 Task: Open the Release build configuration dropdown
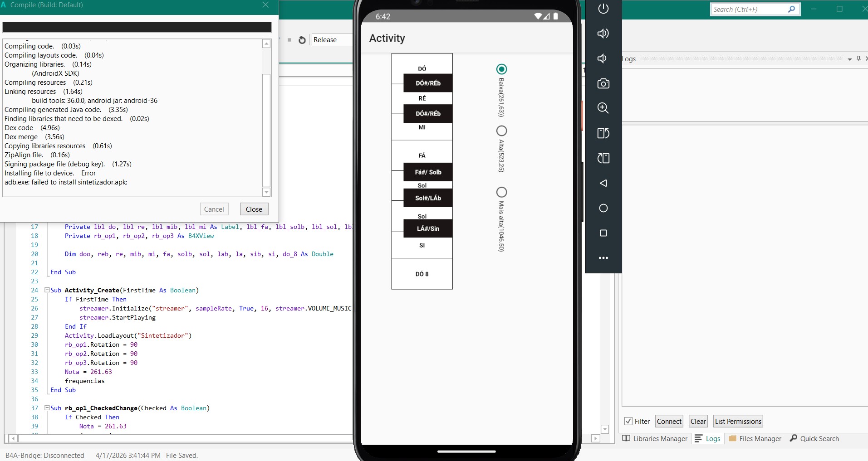332,40
